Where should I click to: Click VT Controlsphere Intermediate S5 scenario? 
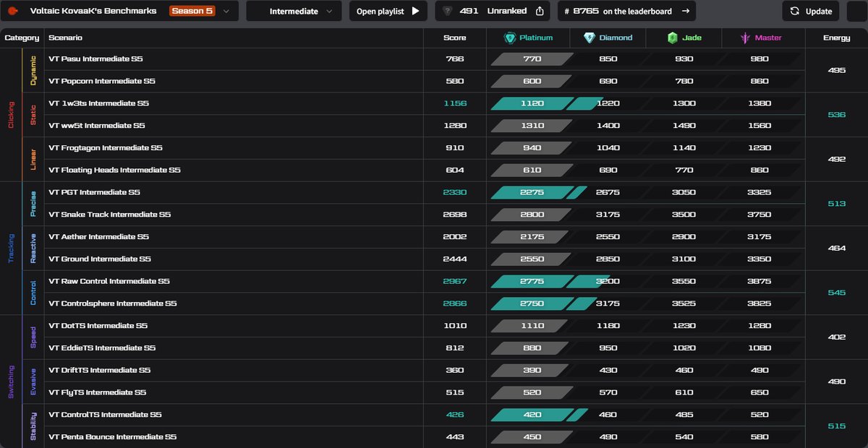click(113, 303)
